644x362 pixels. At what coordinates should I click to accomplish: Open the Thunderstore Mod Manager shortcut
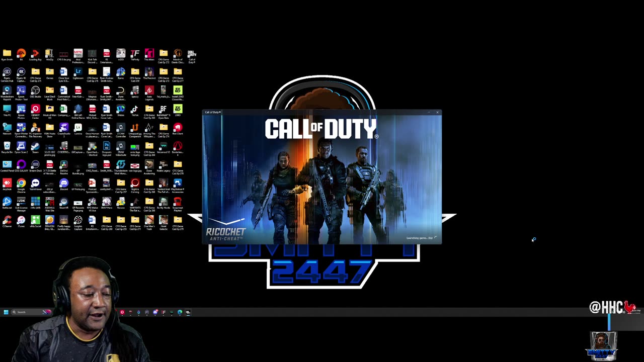click(121, 168)
